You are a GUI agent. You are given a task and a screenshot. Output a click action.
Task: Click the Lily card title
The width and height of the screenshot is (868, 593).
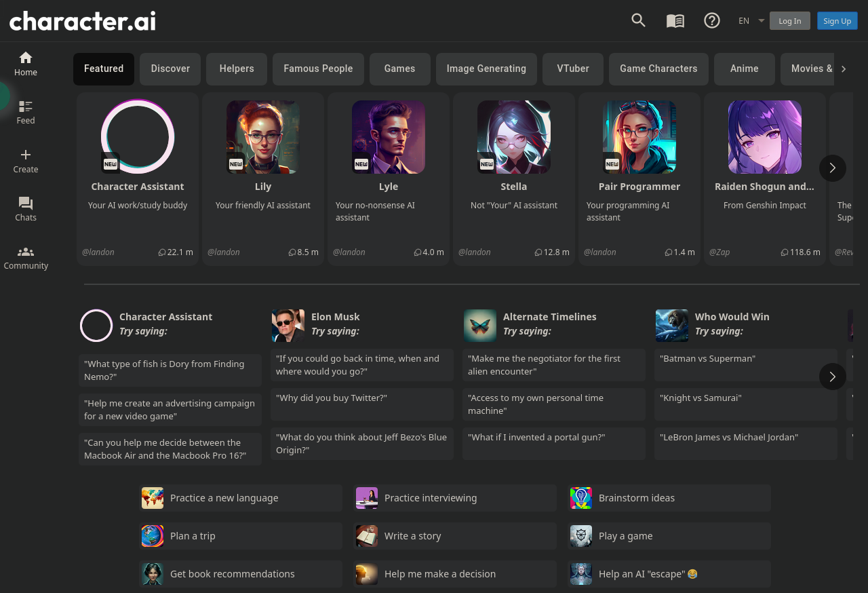click(263, 187)
